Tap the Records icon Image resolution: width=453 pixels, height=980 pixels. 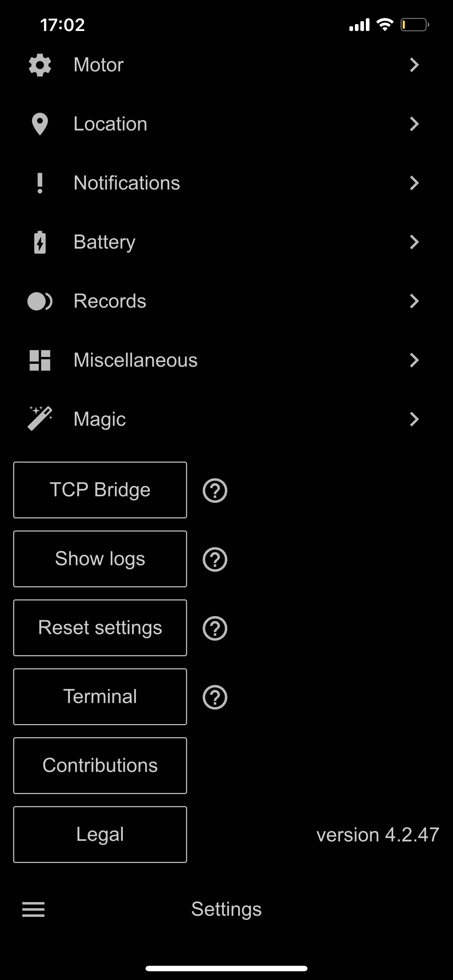click(40, 301)
